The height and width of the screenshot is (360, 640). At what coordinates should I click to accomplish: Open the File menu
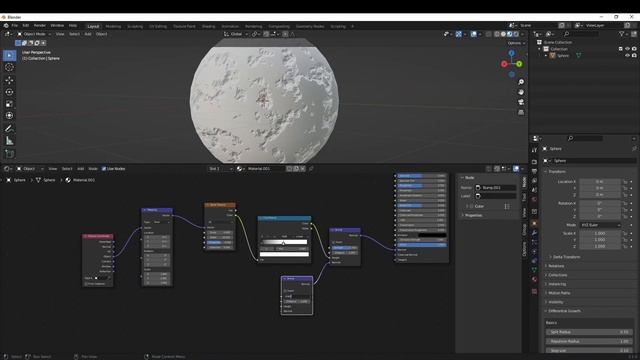[x=15, y=26]
